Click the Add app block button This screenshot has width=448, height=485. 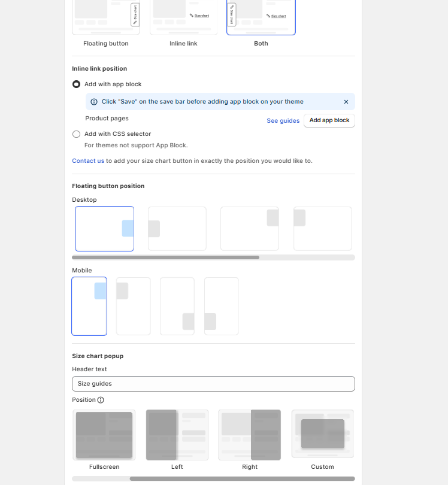tap(329, 120)
